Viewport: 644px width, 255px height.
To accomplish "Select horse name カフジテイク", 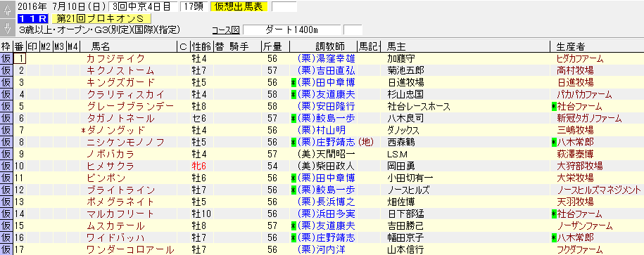I will pos(115,58).
